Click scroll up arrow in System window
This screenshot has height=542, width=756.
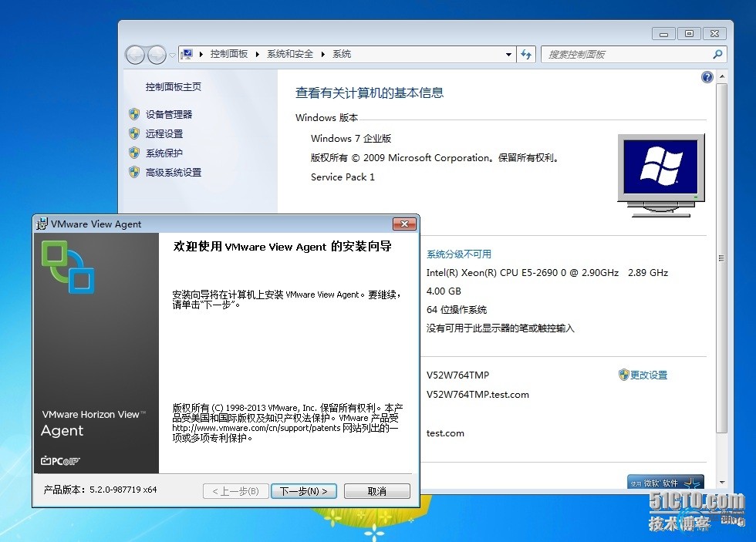722,76
